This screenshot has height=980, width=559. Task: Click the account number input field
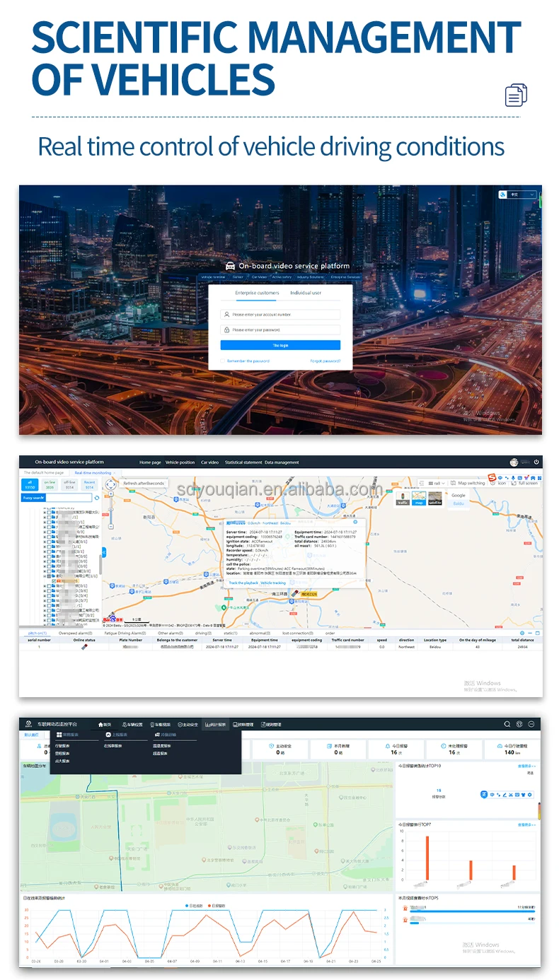pos(280,314)
